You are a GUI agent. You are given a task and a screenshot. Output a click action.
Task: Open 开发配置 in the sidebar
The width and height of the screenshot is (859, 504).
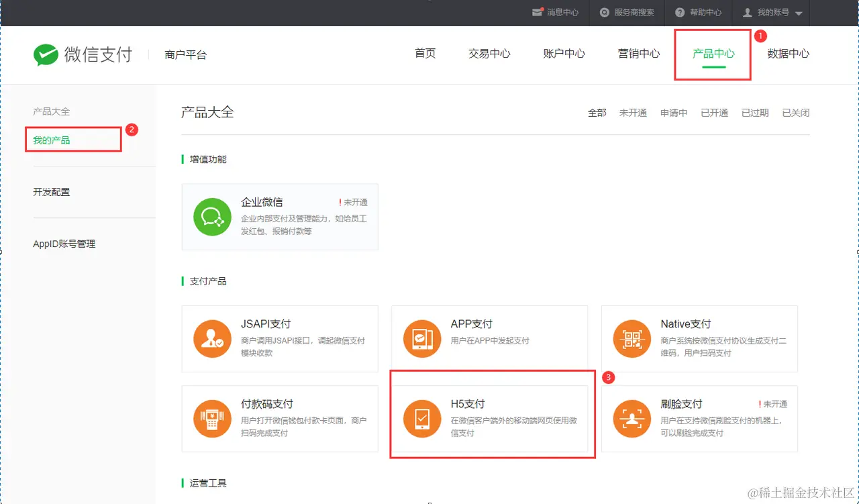(x=52, y=192)
